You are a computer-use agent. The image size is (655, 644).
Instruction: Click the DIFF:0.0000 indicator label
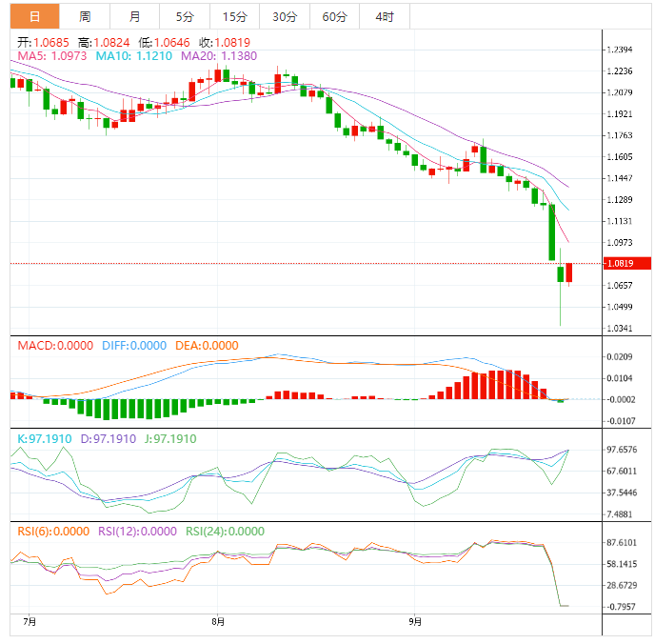[x=134, y=346]
